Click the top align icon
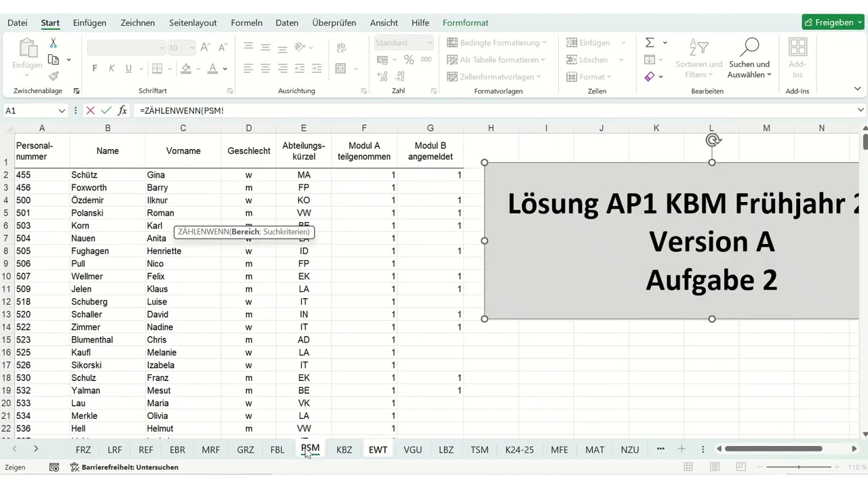Screen dimensions: 868x488 [x=249, y=47]
